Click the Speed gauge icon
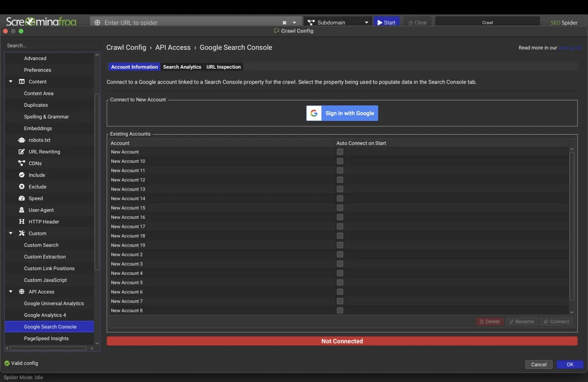 [x=22, y=198]
